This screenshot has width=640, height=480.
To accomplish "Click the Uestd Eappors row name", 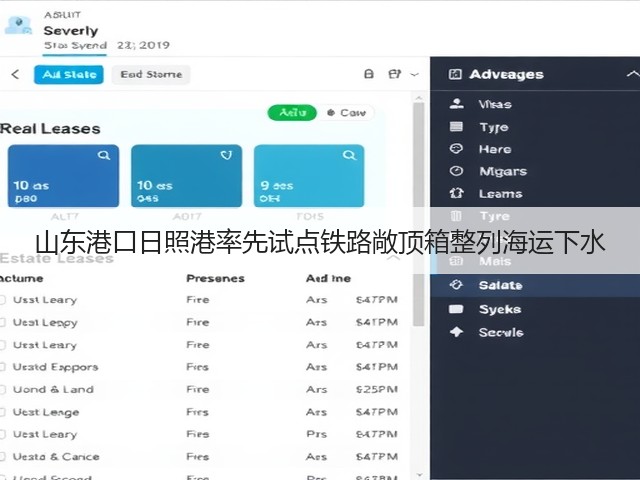I will (x=56, y=367).
